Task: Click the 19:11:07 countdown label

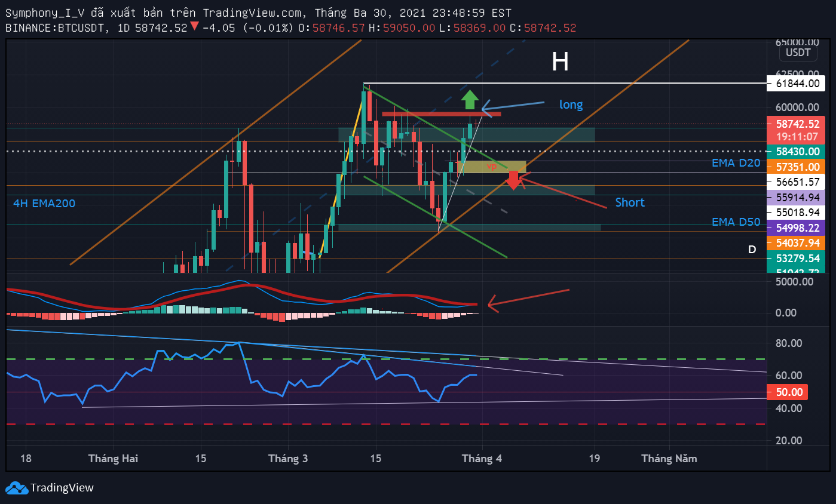Action: 798,137
